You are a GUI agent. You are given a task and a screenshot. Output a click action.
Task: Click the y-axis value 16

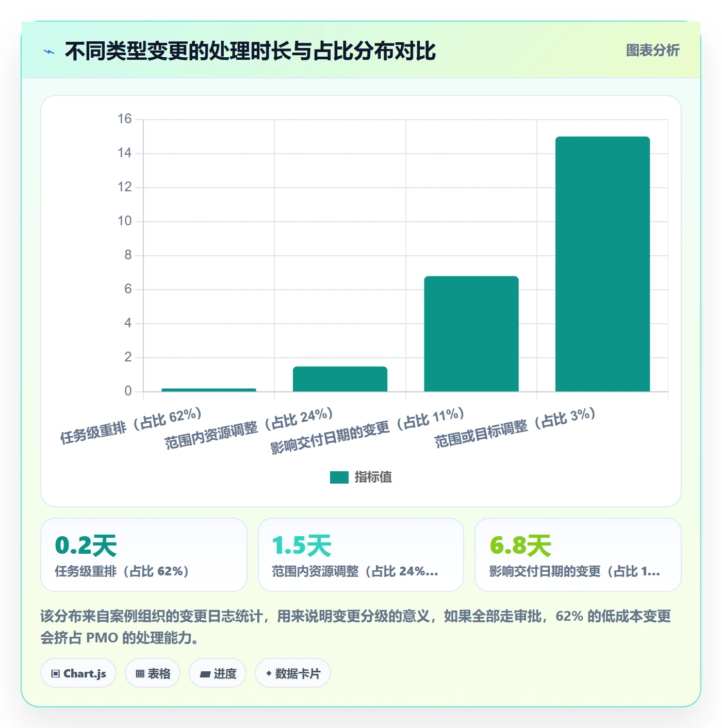click(x=125, y=119)
